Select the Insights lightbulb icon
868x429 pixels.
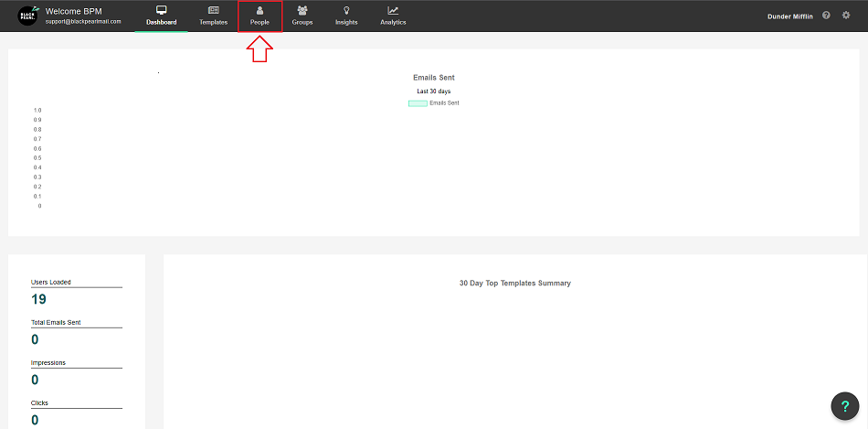click(x=346, y=10)
